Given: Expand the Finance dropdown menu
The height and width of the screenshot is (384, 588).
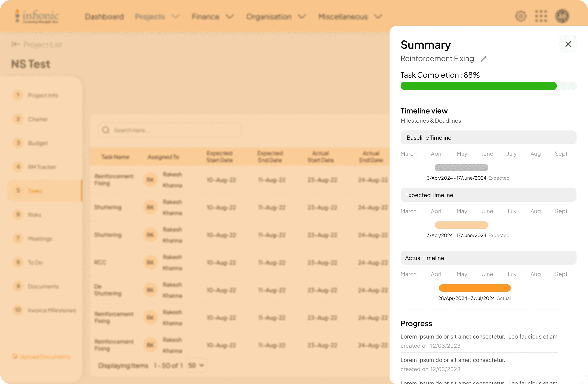Looking at the screenshot, I should point(230,17).
